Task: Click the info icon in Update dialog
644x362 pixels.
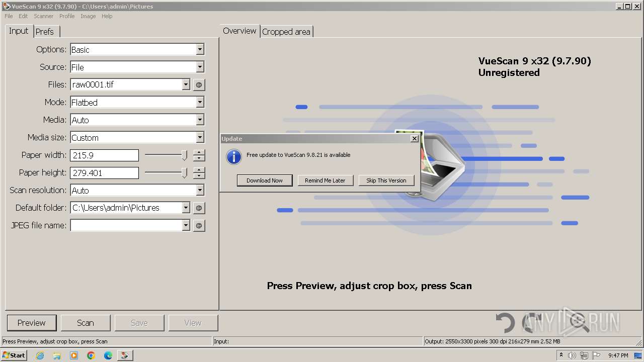Action: [x=234, y=156]
